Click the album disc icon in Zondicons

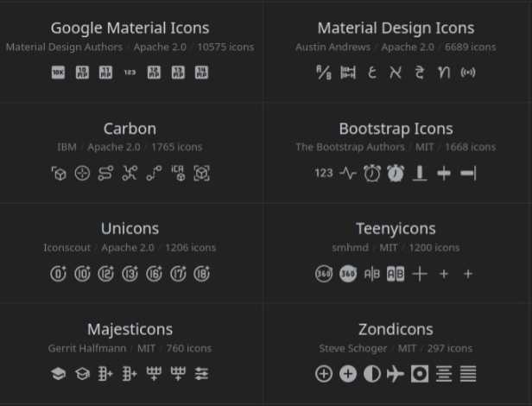[x=420, y=374]
